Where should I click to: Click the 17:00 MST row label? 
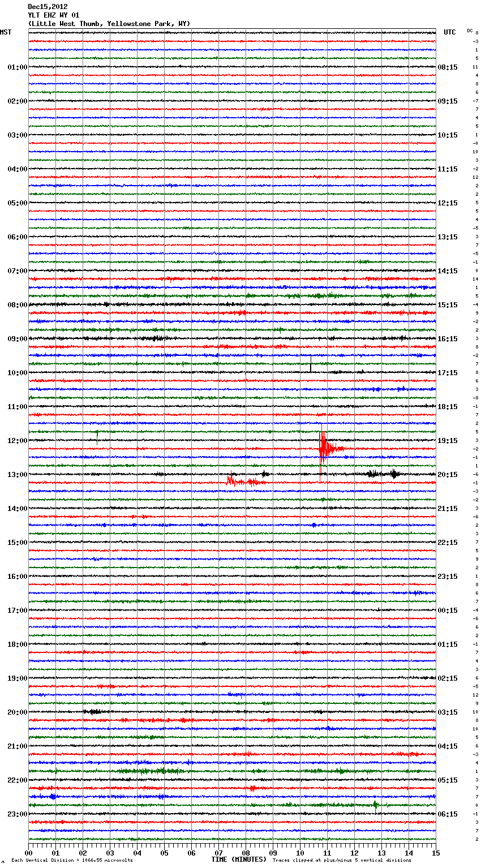click(18, 611)
